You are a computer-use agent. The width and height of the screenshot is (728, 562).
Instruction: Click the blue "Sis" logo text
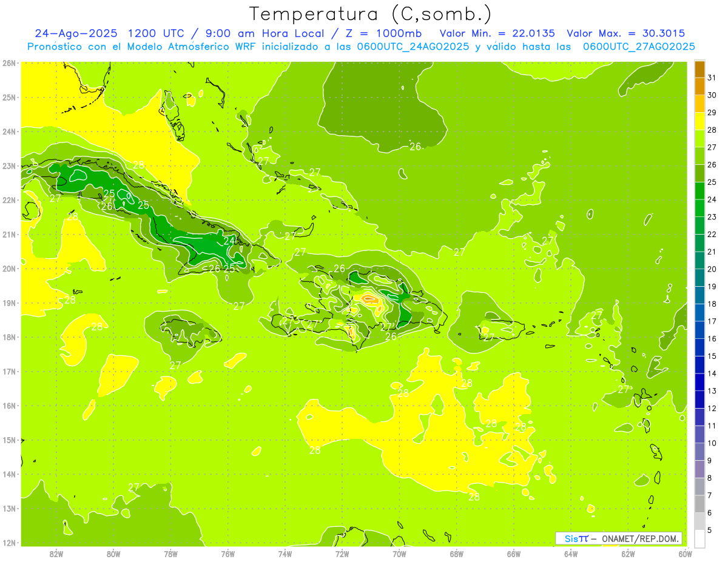click(x=572, y=538)
